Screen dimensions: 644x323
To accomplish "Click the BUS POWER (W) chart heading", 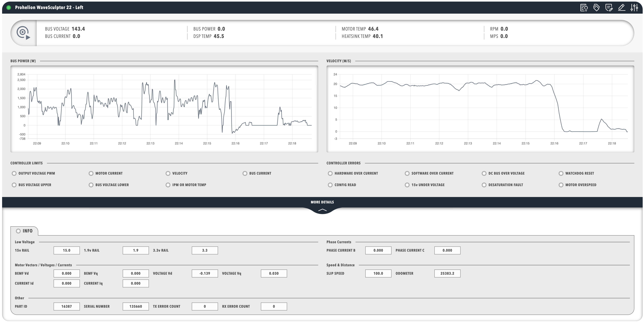I will coord(23,61).
